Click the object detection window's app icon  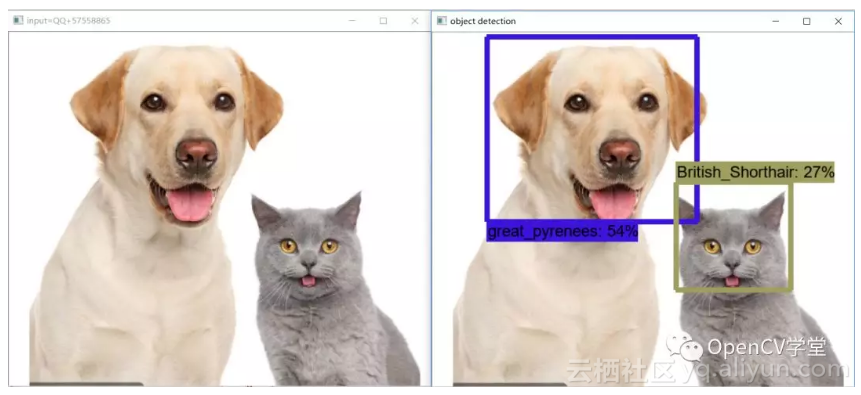[441, 21]
